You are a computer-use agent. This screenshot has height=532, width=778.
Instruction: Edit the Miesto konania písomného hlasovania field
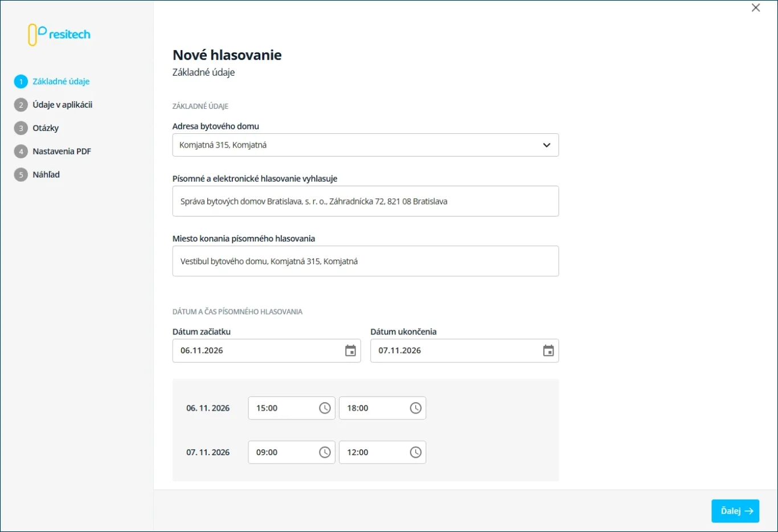point(366,261)
